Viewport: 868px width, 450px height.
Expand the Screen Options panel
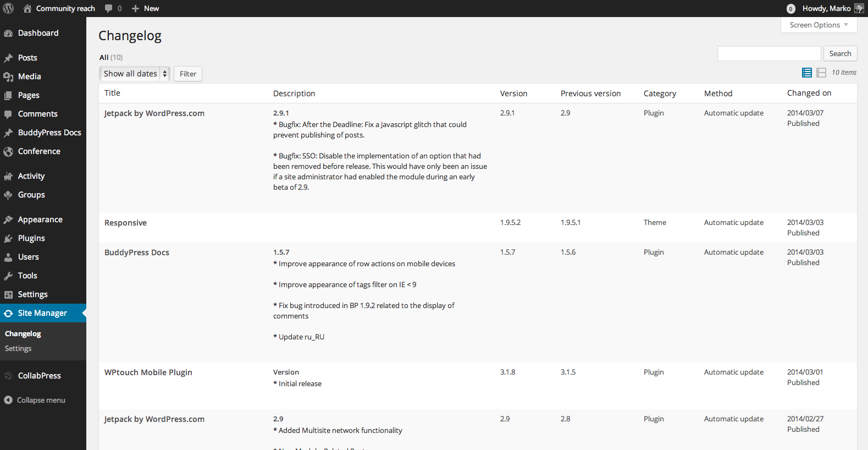[819, 25]
